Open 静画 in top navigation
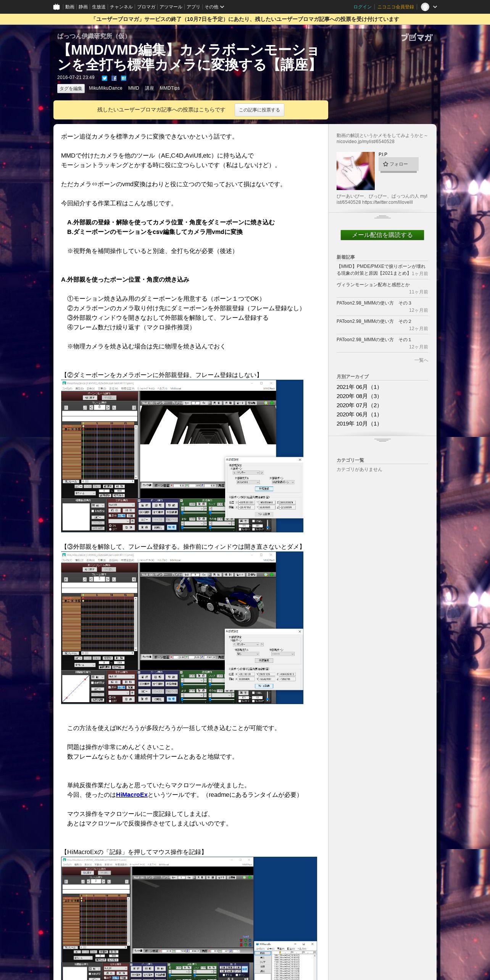 (83, 7)
